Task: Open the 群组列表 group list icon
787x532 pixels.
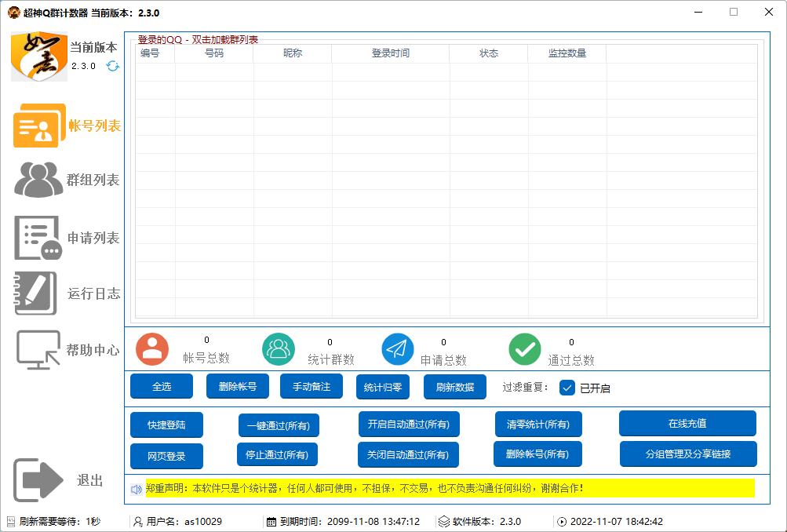Action: (38, 180)
